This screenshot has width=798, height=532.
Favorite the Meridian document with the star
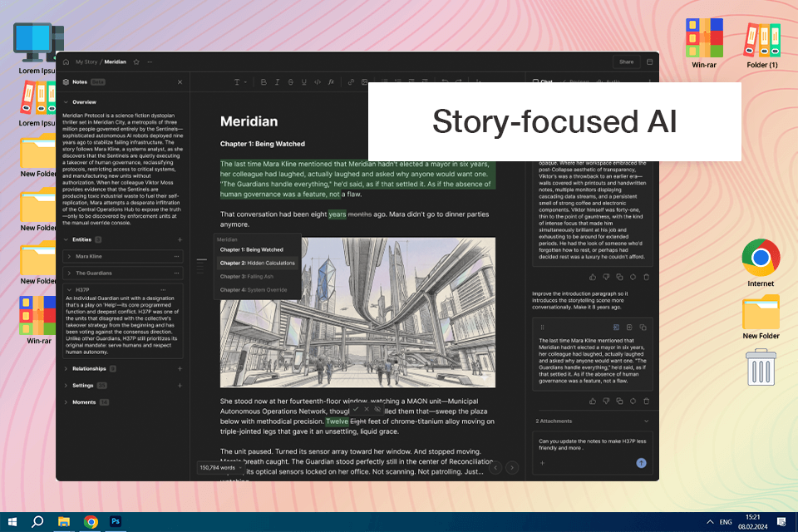click(136, 62)
